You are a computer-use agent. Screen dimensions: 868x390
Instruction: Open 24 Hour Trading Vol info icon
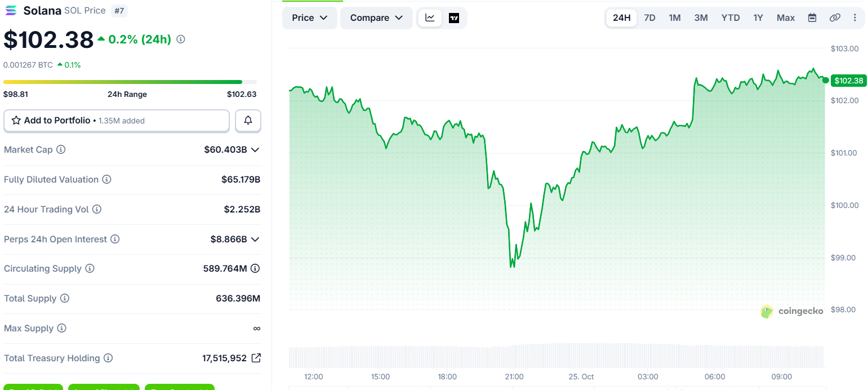click(x=97, y=210)
